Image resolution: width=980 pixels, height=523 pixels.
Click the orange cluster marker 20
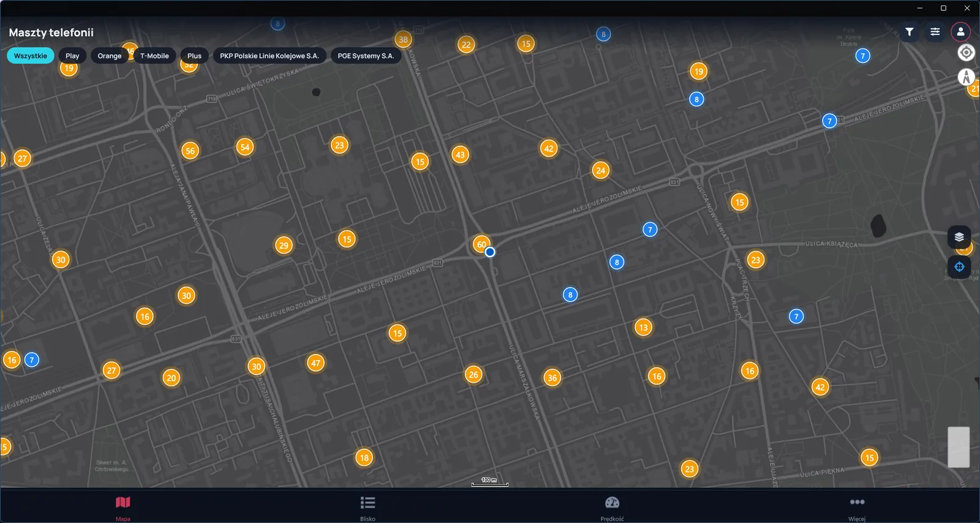point(171,378)
